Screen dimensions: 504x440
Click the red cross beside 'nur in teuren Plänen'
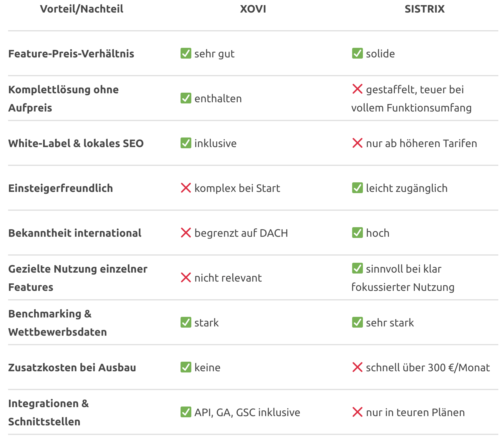tap(357, 412)
